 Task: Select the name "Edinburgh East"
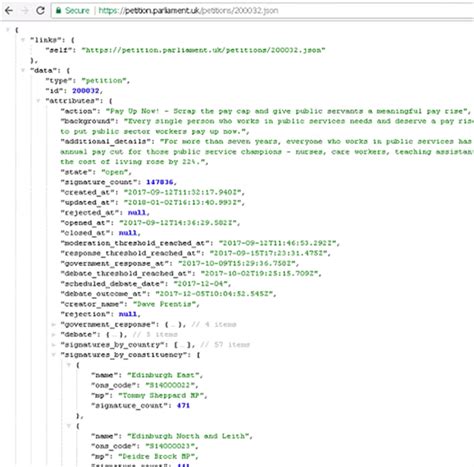click(164, 375)
